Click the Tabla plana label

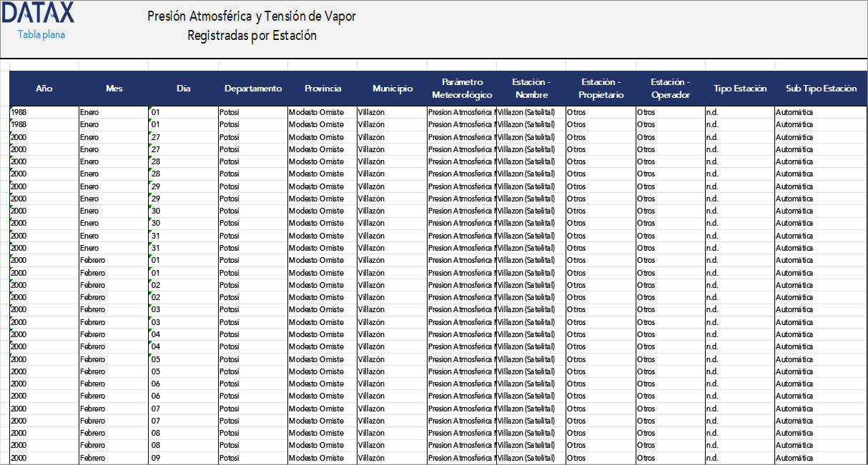click(x=41, y=34)
